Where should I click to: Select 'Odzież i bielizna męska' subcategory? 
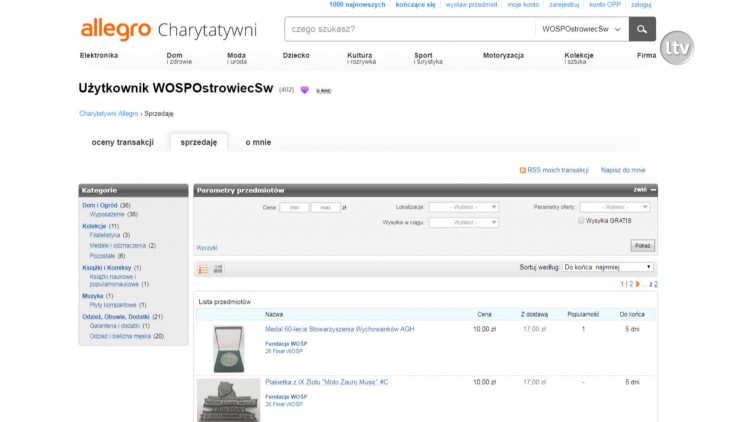point(120,336)
